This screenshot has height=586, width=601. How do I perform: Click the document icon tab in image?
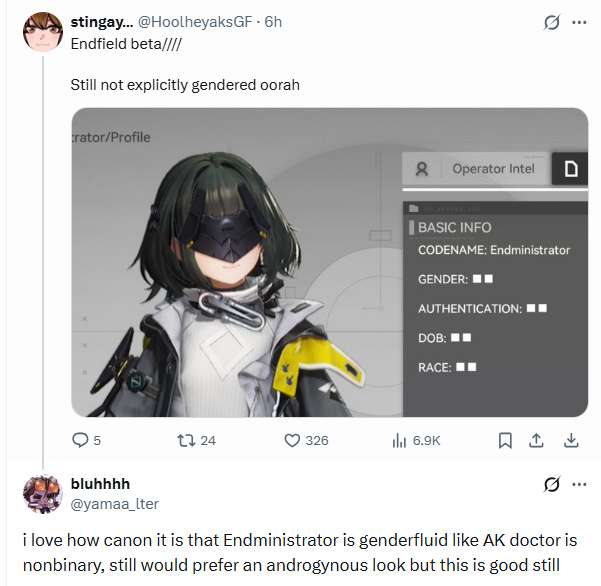[570, 169]
